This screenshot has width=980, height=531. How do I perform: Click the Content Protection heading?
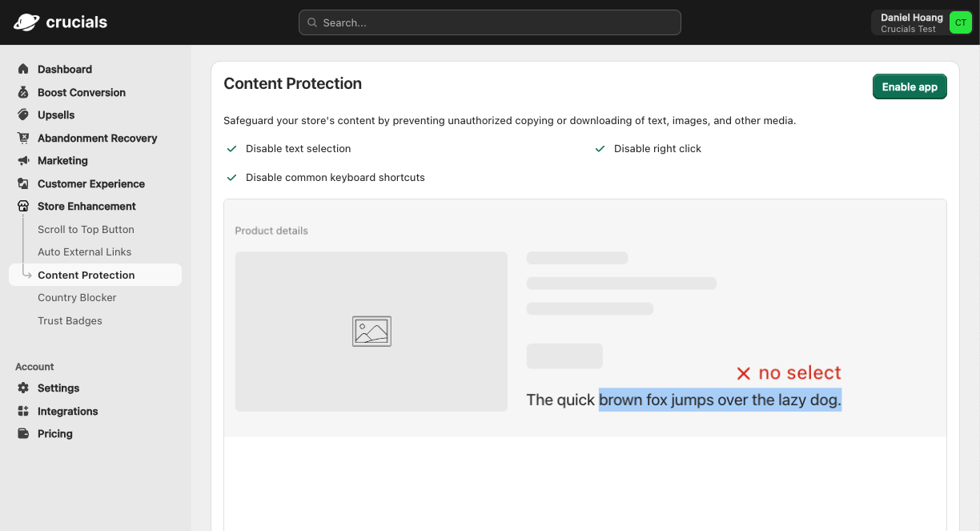click(x=292, y=83)
